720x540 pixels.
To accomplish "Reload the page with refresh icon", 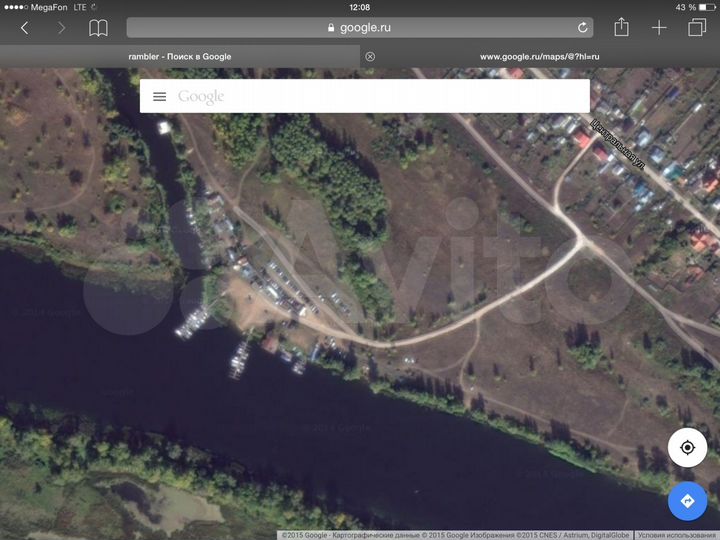I will (x=582, y=28).
